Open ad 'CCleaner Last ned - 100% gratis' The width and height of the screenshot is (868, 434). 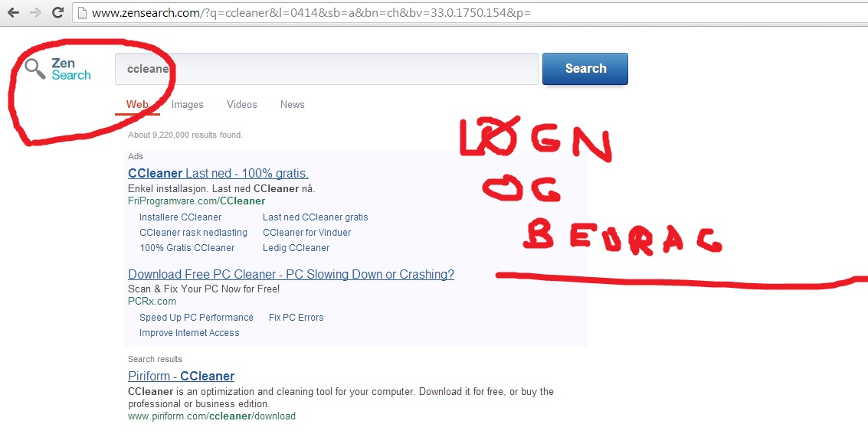point(218,173)
